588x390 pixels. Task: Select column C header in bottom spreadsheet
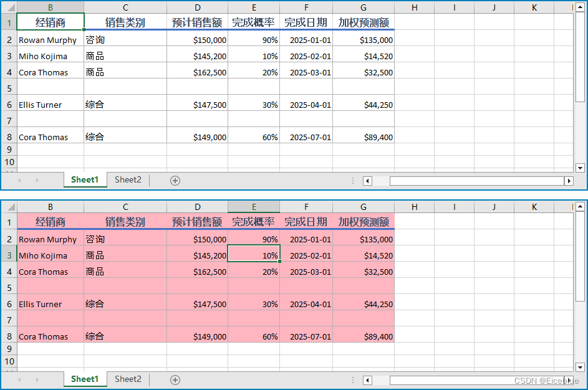click(x=125, y=207)
